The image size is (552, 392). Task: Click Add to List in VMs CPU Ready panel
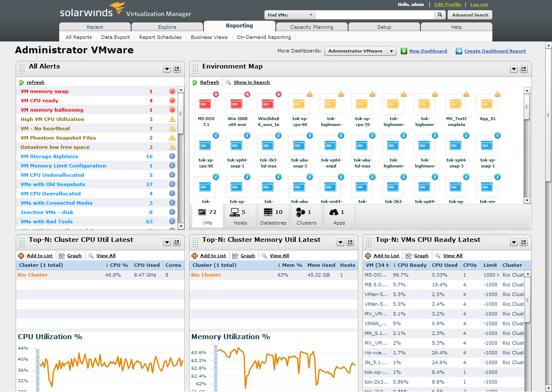click(386, 256)
